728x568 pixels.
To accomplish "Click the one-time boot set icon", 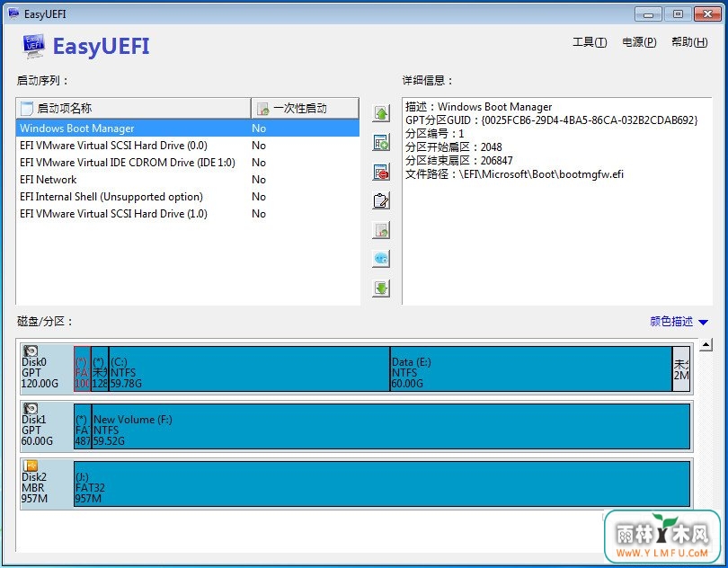I will 381,230.
